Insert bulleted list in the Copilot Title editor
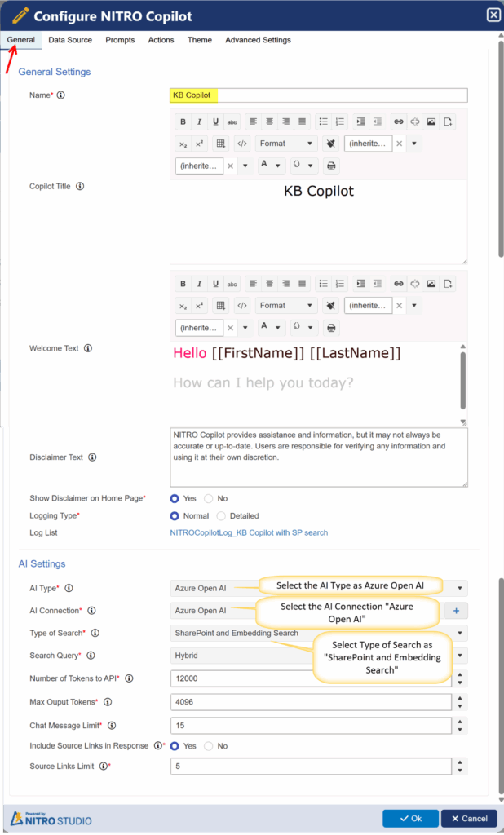 click(324, 121)
